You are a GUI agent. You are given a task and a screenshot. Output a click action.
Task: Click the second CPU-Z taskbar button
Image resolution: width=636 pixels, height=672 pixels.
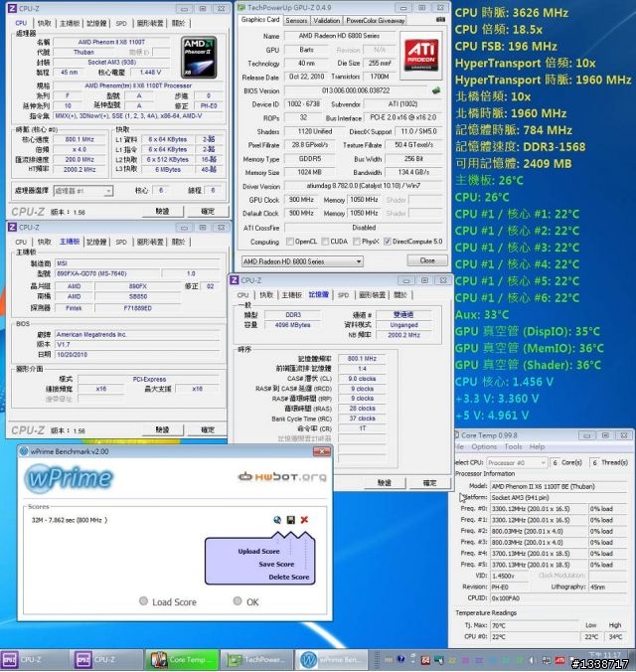coord(107,660)
